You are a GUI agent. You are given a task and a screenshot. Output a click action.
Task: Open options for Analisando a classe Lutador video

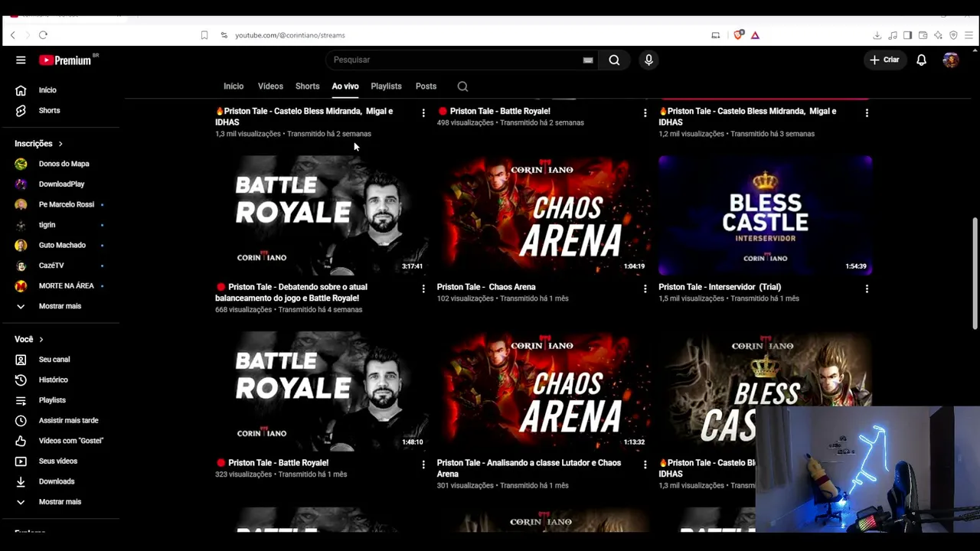[645, 465]
